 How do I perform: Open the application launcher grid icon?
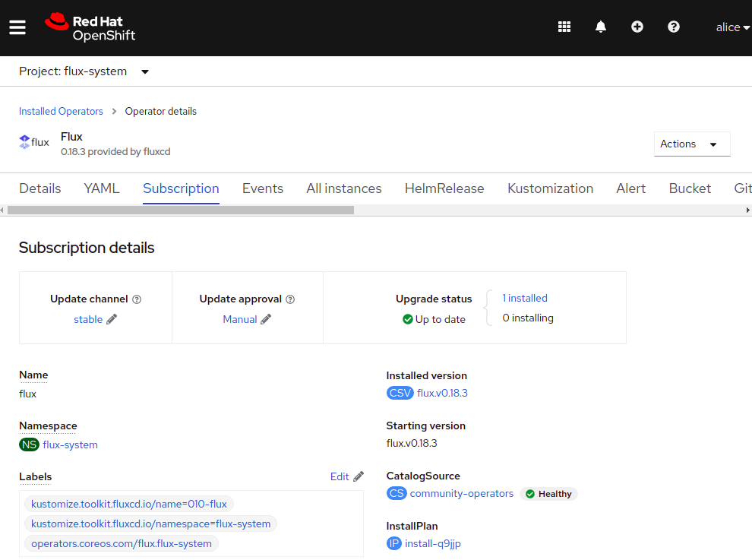(x=564, y=27)
